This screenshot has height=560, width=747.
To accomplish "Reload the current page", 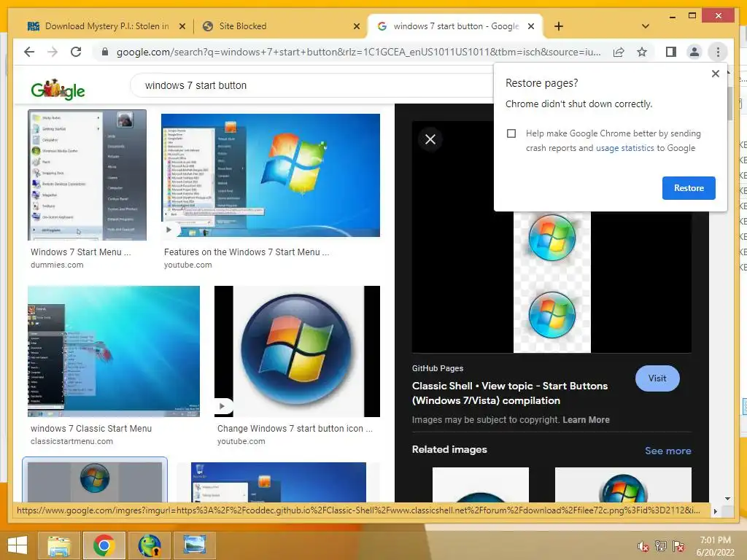I will 76,52.
